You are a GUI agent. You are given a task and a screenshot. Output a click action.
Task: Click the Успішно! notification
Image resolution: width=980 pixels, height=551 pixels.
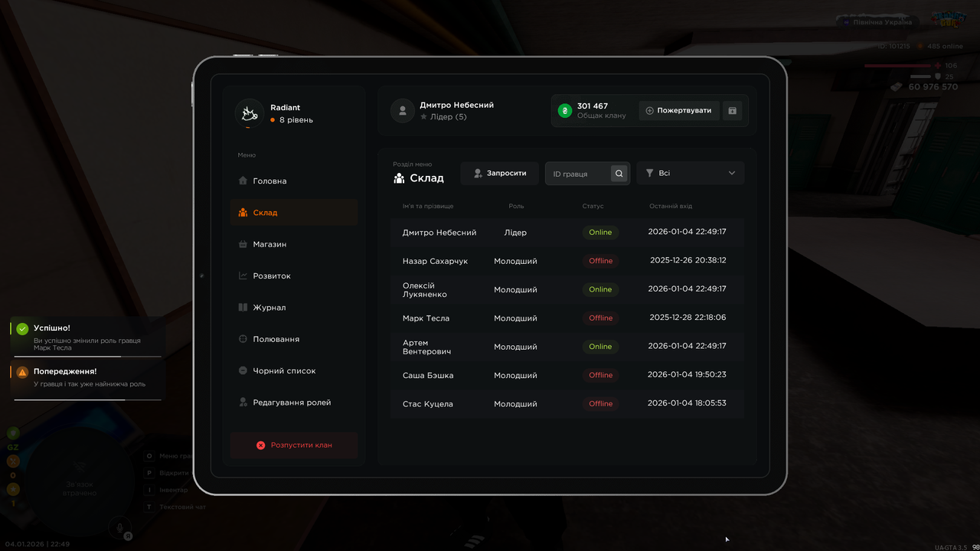coord(87,337)
